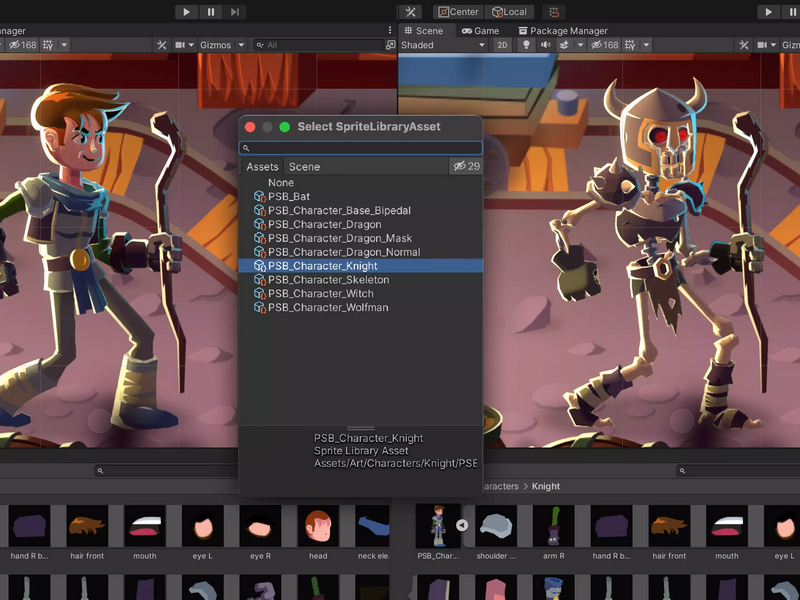This screenshot has height=600, width=800.
Task: Expand the Gizmos dropdown arrow
Action: [x=241, y=45]
